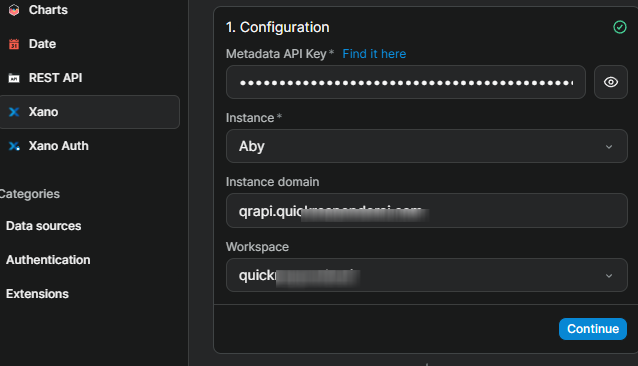Image resolution: width=638 pixels, height=366 pixels.
Task: Open the Aby instance combo box
Action: (426, 146)
